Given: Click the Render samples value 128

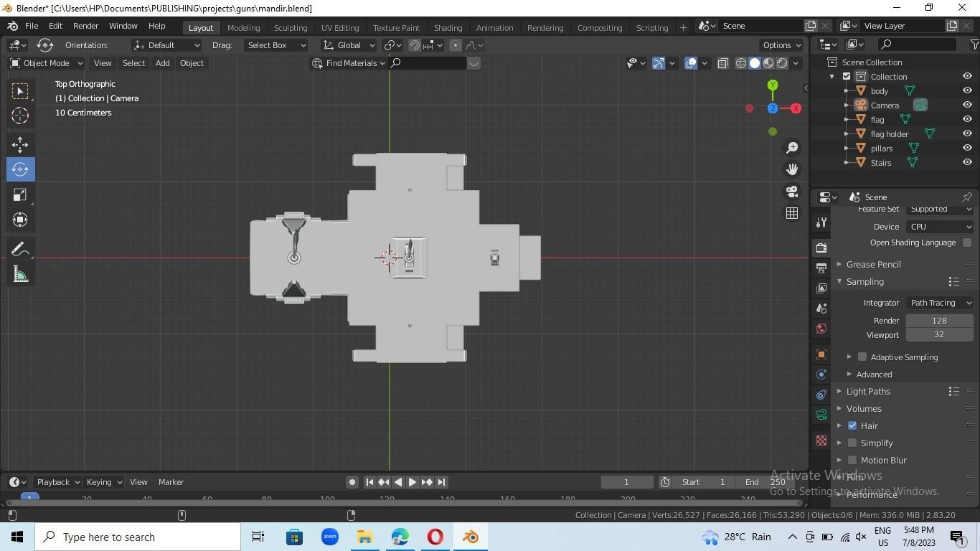Looking at the screenshot, I should tap(940, 321).
